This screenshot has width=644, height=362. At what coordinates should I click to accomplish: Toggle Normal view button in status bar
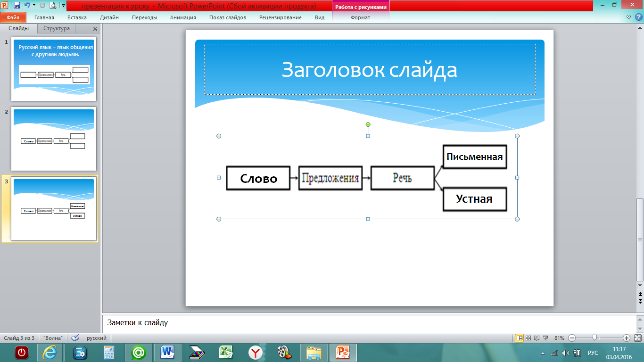(520, 338)
